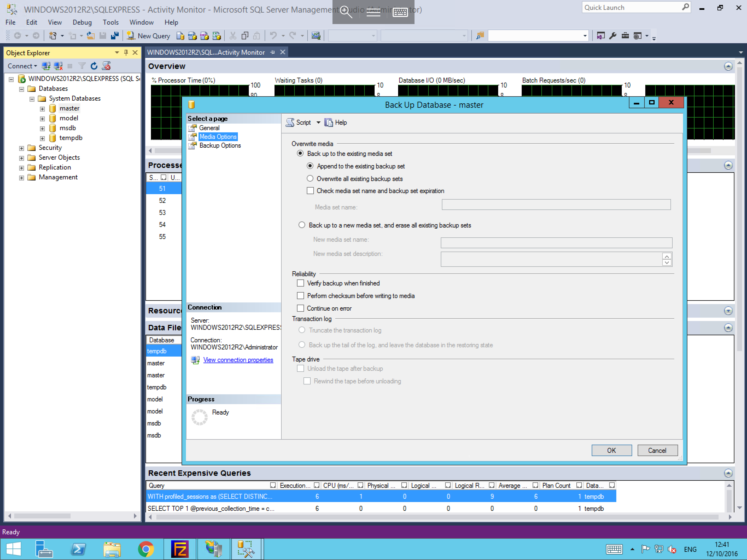Enable Verify backup when finished
The height and width of the screenshot is (560, 747).
coord(300,283)
